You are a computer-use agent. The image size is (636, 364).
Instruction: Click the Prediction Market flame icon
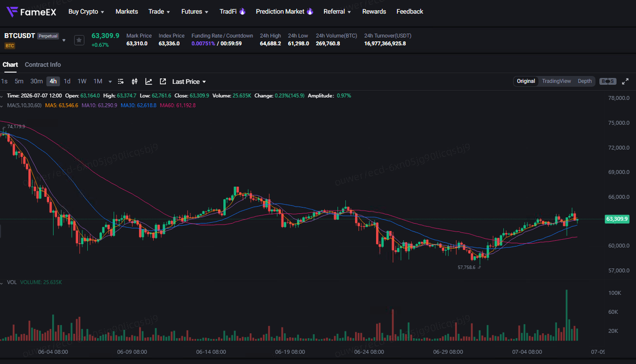point(310,11)
